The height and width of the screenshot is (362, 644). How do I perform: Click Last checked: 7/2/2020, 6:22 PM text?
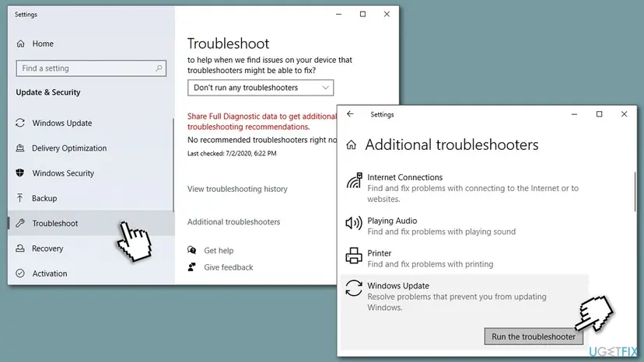click(x=232, y=154)
